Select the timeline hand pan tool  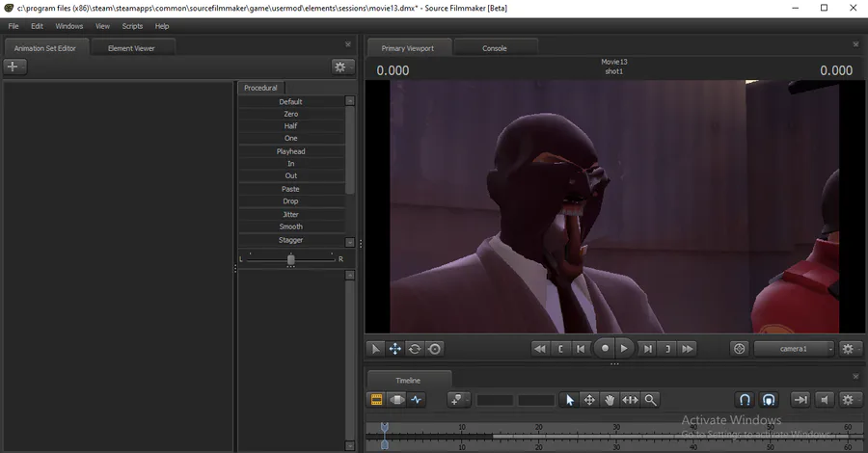610,399
